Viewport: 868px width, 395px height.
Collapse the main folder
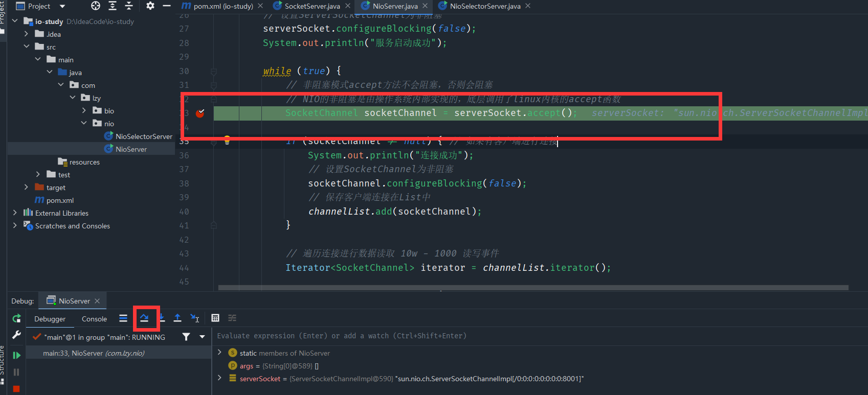tap(38, 60)
